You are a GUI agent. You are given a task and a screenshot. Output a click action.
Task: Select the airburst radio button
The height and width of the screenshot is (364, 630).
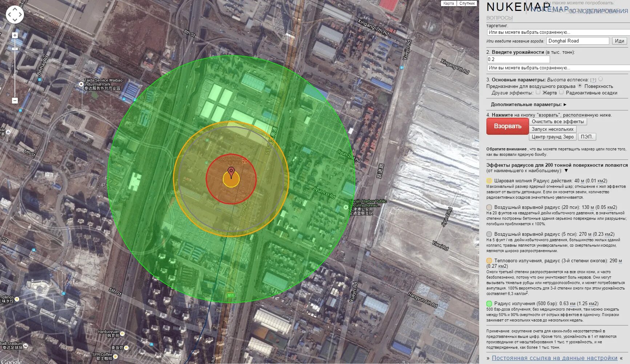(601, 79)
